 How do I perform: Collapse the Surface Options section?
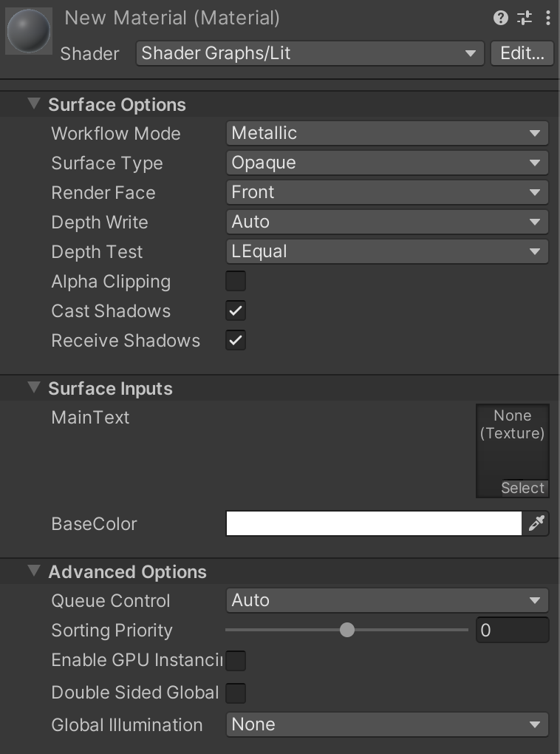pos(33,104)
